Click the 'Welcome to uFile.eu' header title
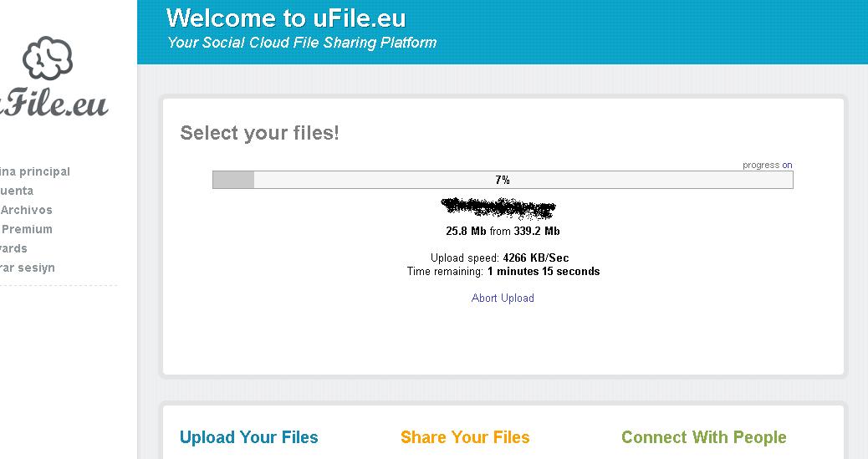The width and height of the screenshot is (868, 459). [x=286, y=18]
